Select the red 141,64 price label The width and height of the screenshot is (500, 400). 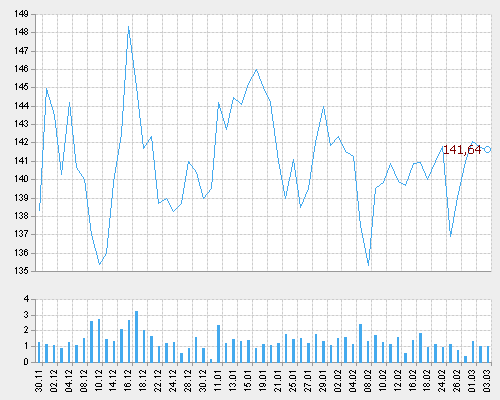462,150
